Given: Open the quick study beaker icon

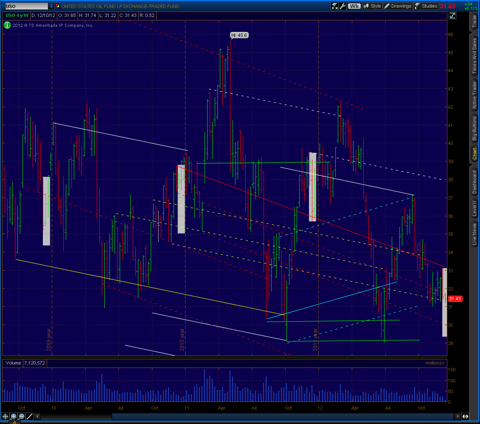Looking at the screenshot, I should [x=335, y=6].
